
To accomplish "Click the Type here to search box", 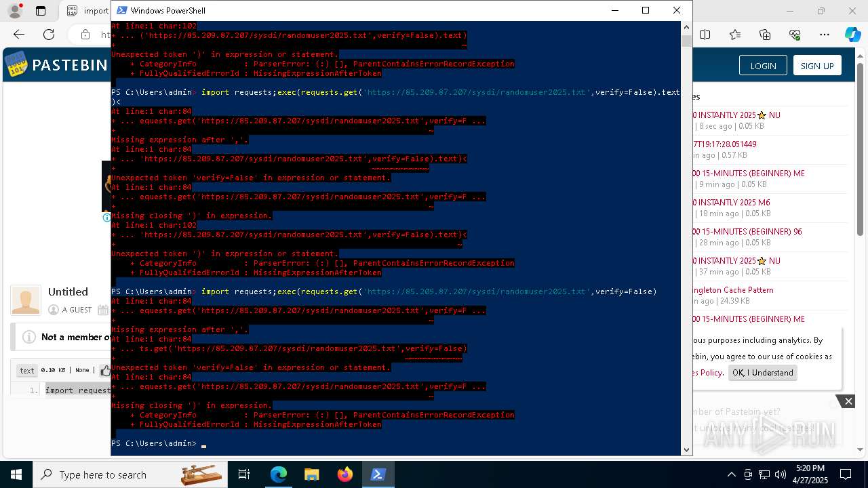I will tap(129, 474).
